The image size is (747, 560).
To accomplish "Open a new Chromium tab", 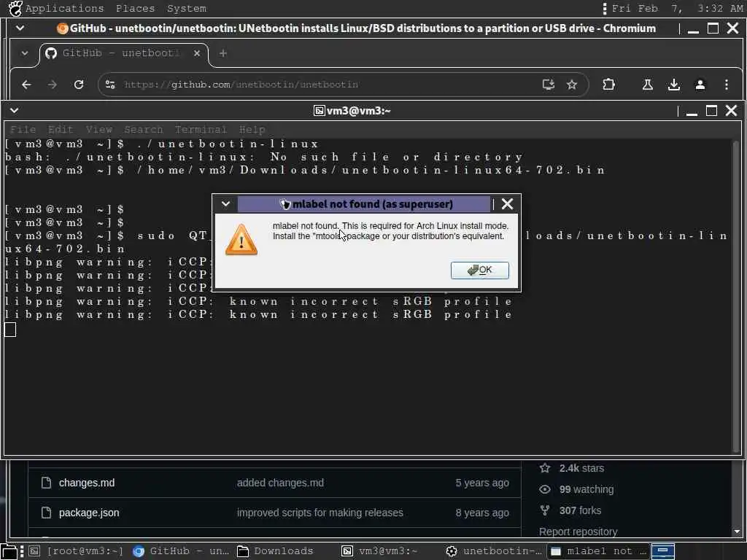I will [x=223, y=53].
